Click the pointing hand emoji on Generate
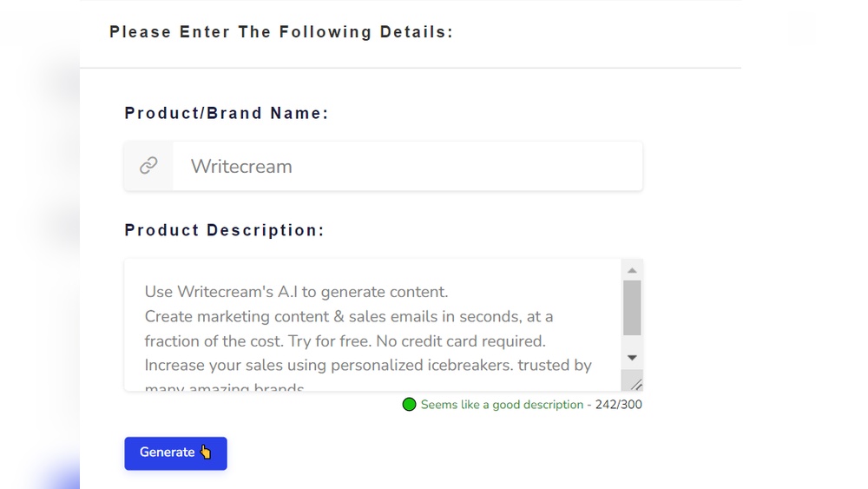This screenshot has height=489, width=868. (206, 452)
